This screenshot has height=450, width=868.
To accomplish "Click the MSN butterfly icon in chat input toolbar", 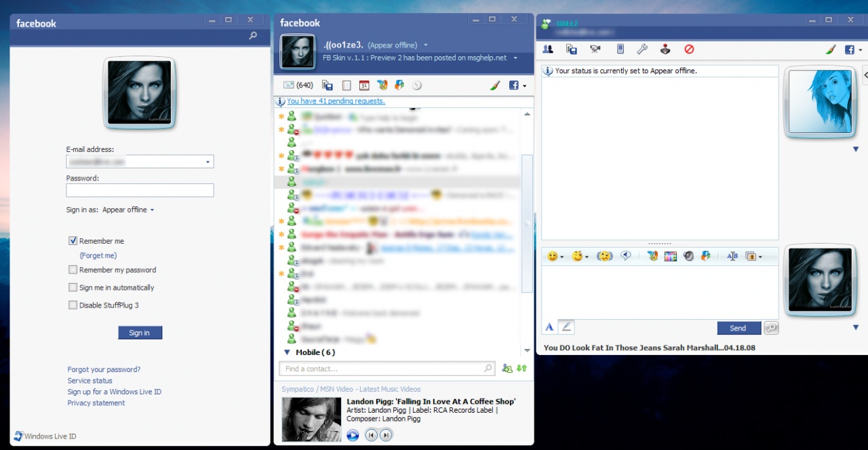I will [x=652, y=256].
